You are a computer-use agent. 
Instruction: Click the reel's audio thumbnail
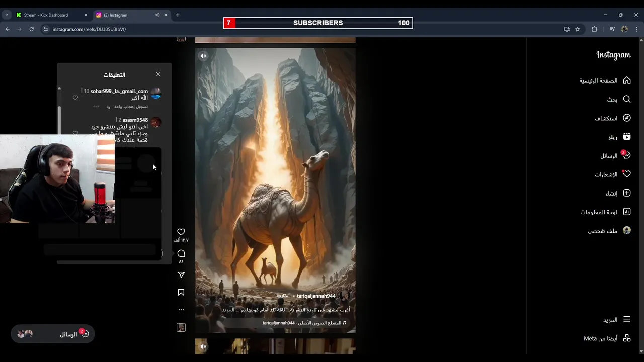point(181,327)
